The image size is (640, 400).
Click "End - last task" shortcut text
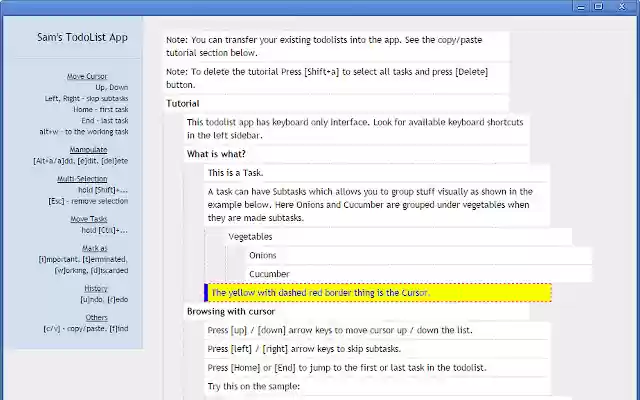point(104,120)
